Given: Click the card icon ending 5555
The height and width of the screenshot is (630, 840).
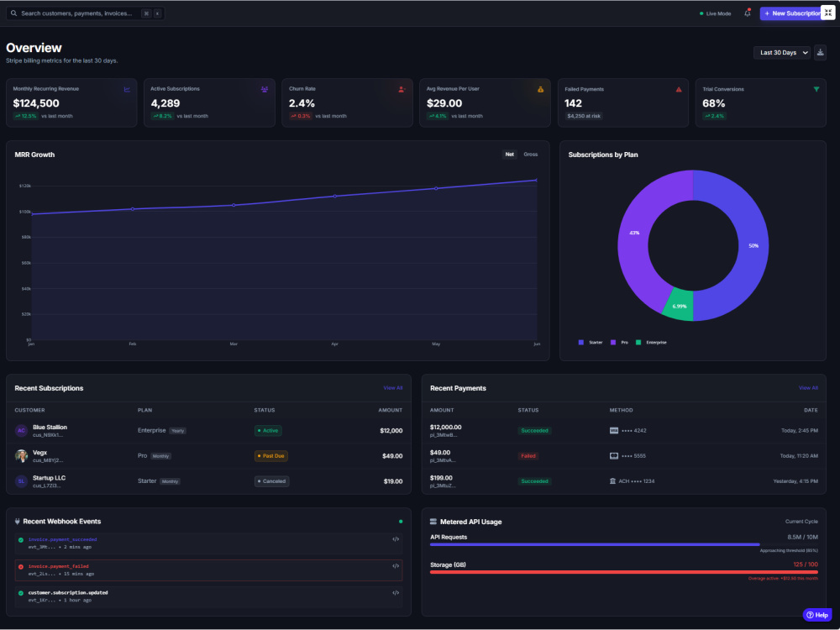Looking at the screenshot, I should point(614,456).
